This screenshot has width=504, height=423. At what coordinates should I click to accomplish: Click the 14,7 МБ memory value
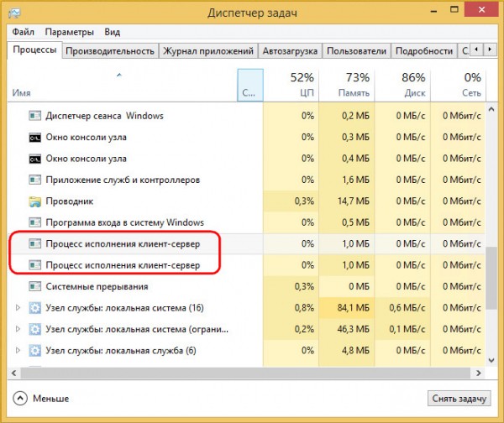[x=354, y=201]
